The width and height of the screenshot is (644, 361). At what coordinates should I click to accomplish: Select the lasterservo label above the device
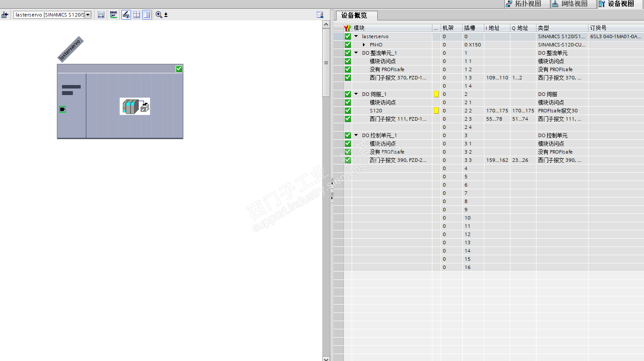[x=70, y=49]
